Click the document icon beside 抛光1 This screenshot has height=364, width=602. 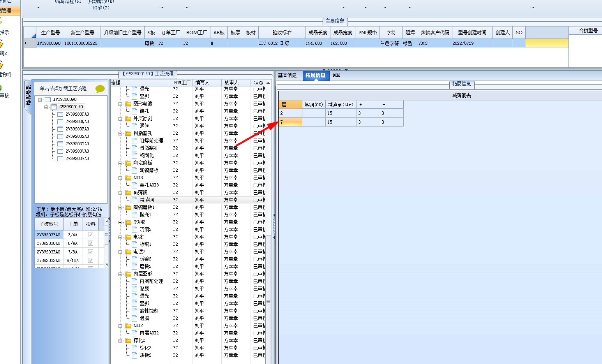135,215
